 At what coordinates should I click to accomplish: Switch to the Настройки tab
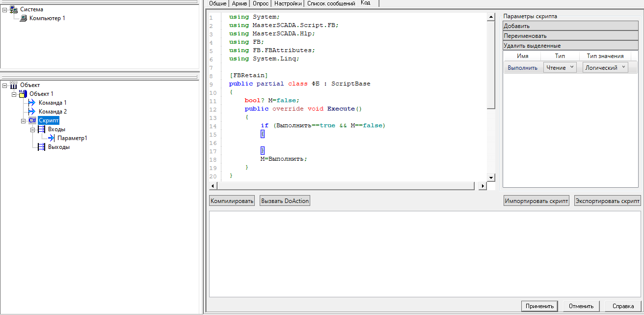tap(288, 3)
